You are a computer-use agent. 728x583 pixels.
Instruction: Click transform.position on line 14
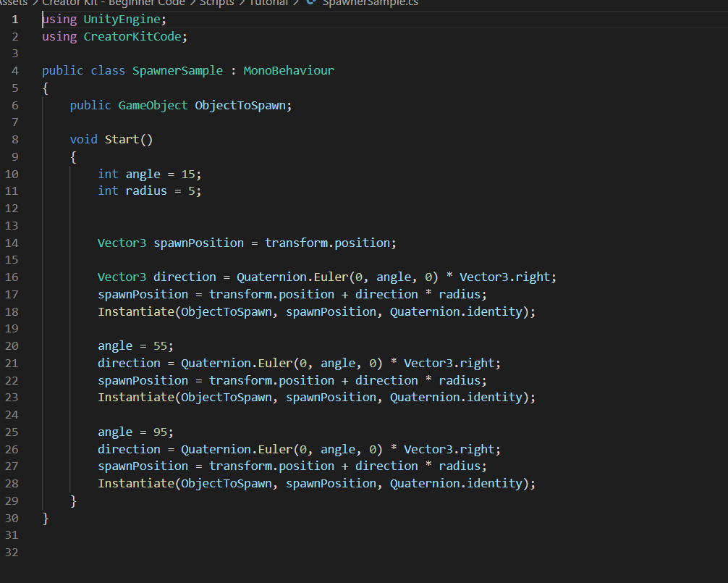[327, 243]
